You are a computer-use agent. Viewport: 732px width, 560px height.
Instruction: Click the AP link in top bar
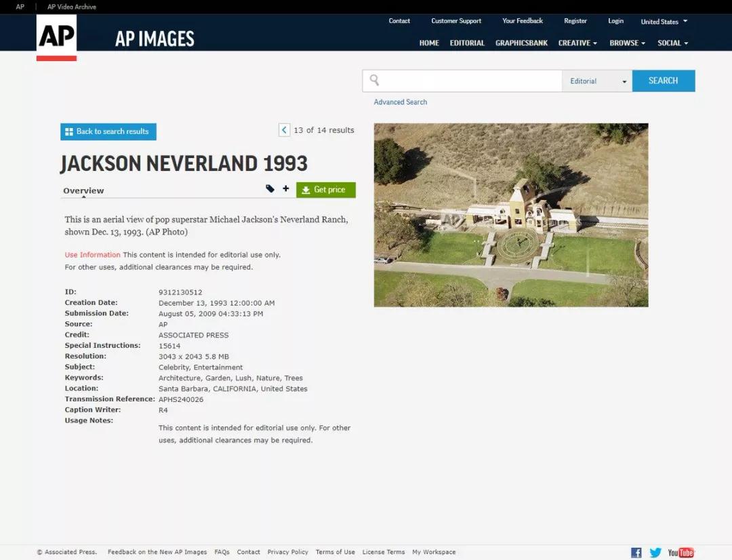tap(20, 7)
